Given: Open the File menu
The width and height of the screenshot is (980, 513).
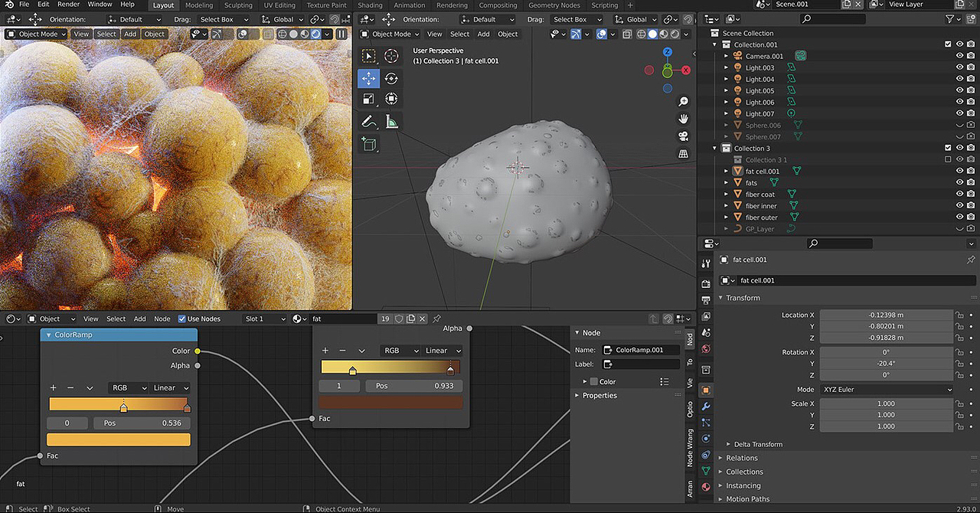Looking at the screenshot, I should click(x=24, y=5).
